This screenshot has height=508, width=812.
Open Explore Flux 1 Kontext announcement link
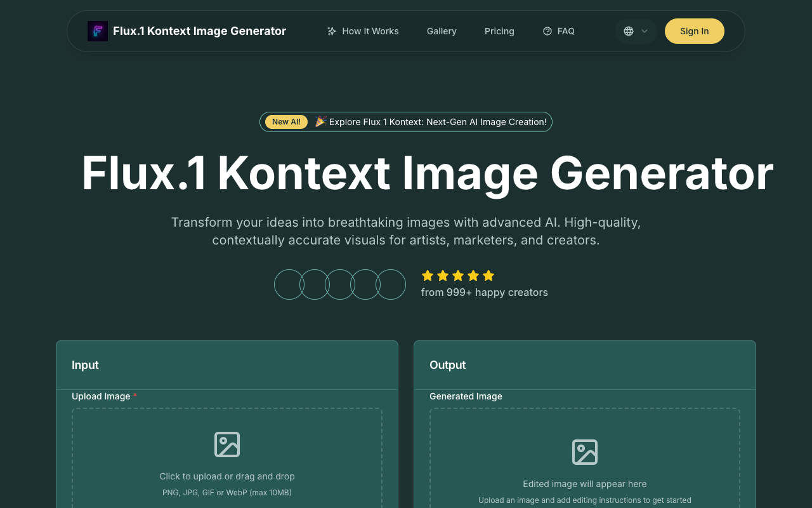click(x=406, y=122)
